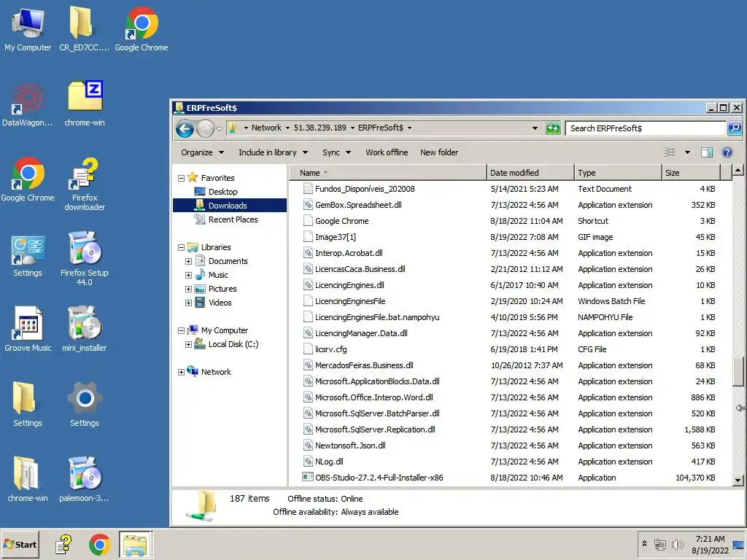Select the Firefox downloader desktop icon
747x560 pixels.
click(85, 184)
